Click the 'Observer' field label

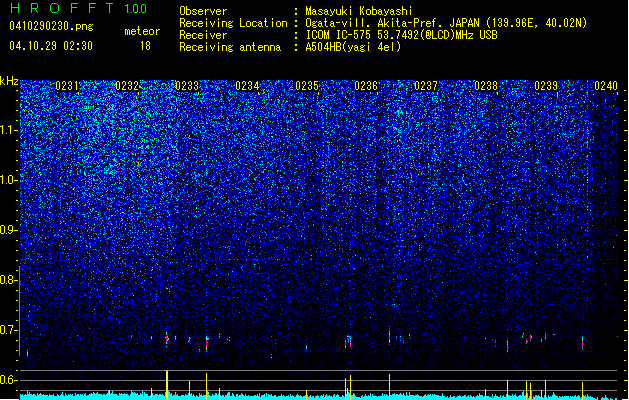pyautogui.click(x=203, y=11)
